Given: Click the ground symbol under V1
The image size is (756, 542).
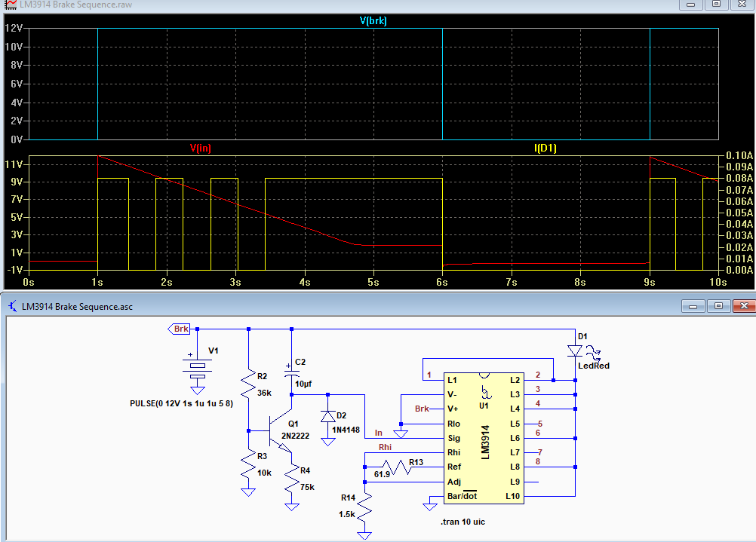Looking at the screenshot, I should click(x=197, y=390).
